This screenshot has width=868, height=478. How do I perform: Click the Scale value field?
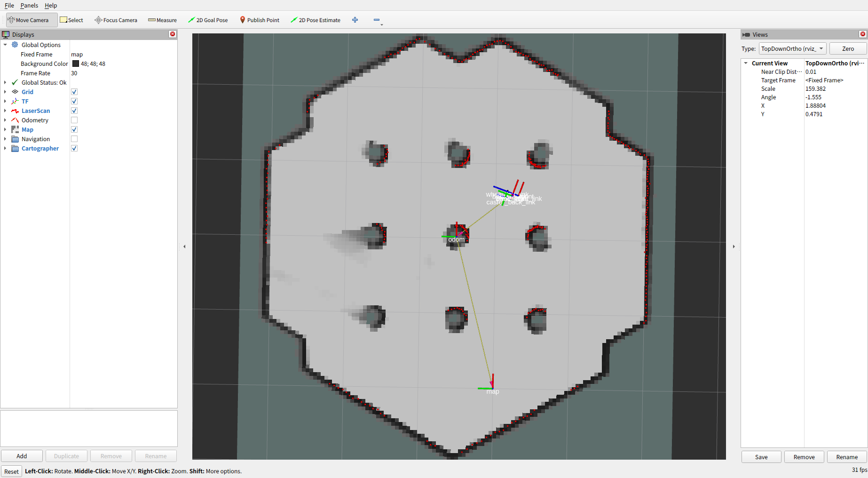click(x=816, y=88)
